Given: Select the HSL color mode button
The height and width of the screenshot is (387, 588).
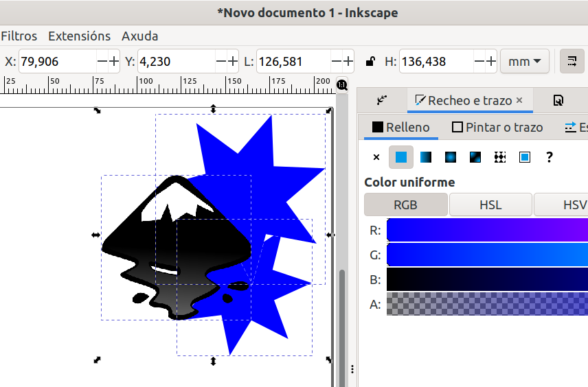Looking at the screenshot, I should point(490,204).
